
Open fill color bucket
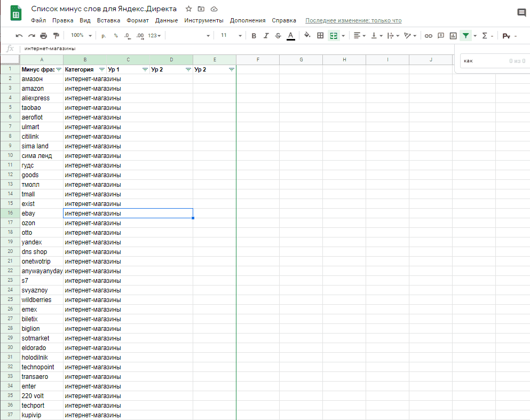pyautogui.click(x=307, y=35)
